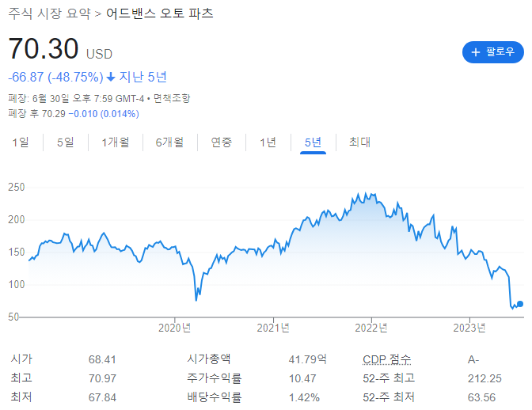This screenshot has height=410, width=532.
Task: Click the 어드밴스 오토 파츠 title text
Action: 159,13
